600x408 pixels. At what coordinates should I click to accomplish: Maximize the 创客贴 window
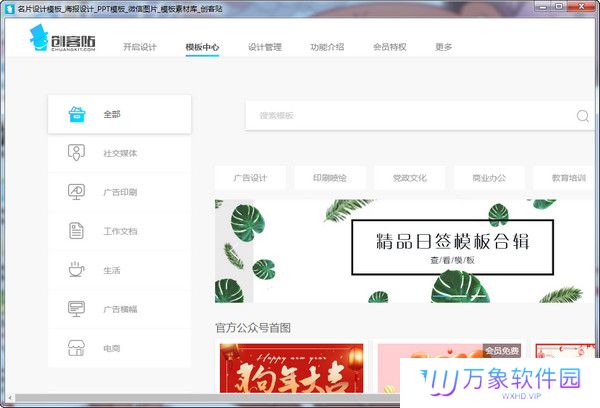coord(559,7)
